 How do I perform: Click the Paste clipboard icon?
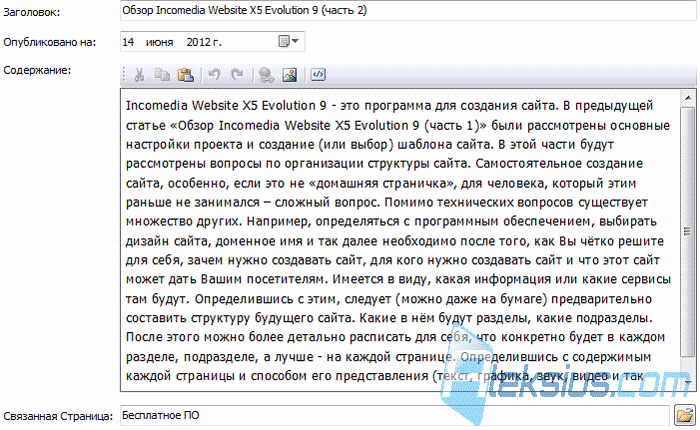click(186, 75)
